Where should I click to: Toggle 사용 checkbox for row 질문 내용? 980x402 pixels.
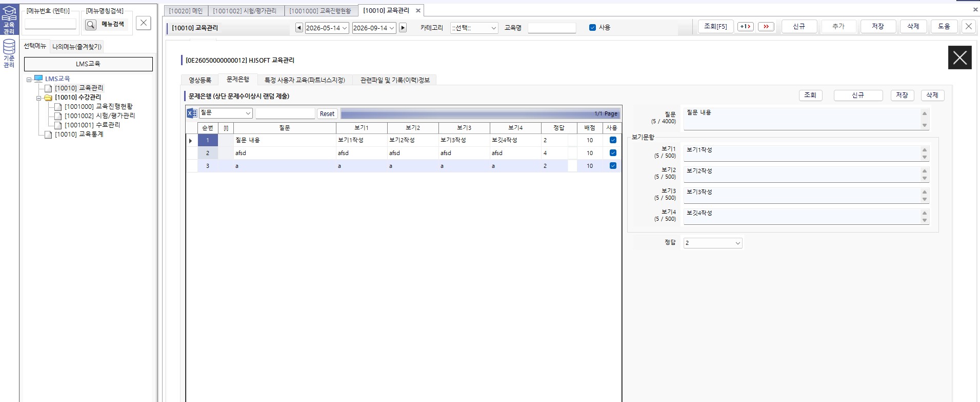pyautogui.click(x=613, y=140)
